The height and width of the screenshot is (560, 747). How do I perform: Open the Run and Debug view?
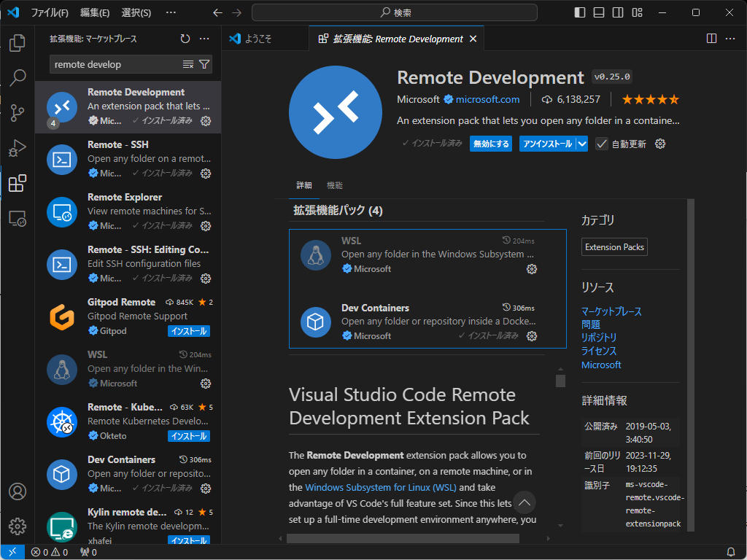(18, 148)
